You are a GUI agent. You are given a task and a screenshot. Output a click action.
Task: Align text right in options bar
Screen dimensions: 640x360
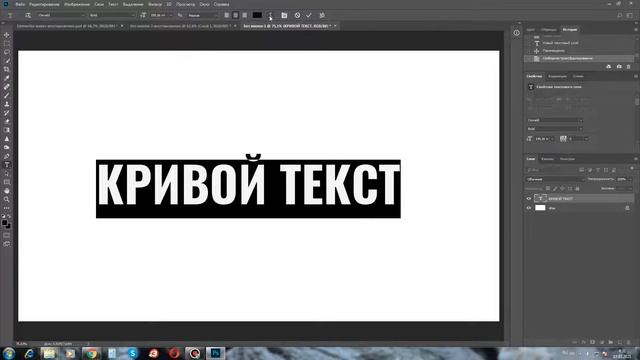pyautogui.click(x=244, y=15)
